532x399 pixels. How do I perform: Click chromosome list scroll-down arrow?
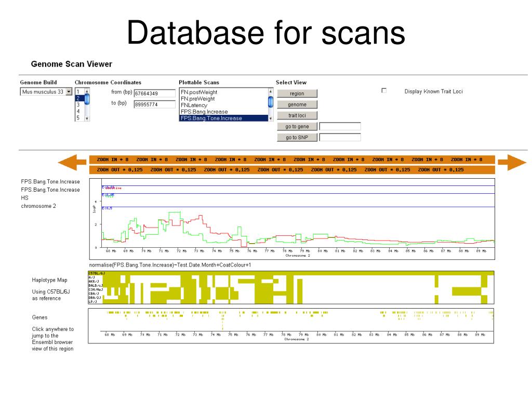tap(87, 118)
